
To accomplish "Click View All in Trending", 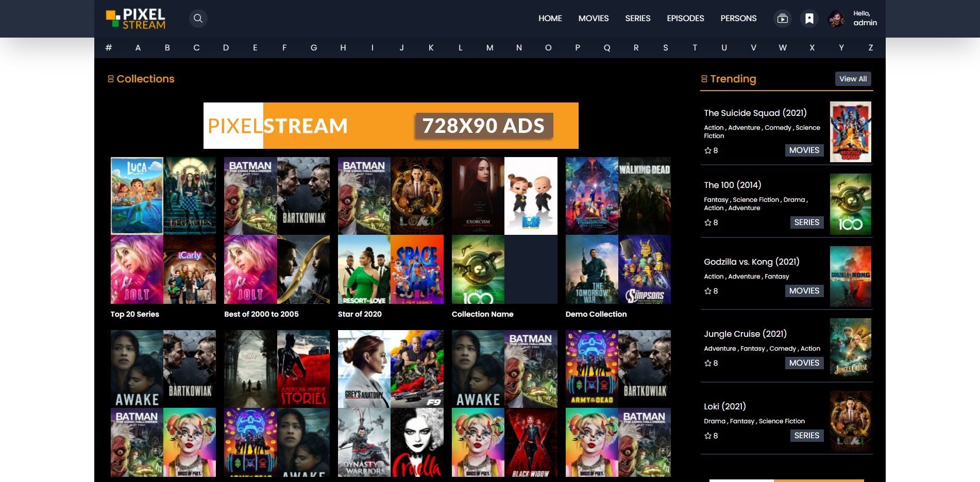I will [853, 79].
